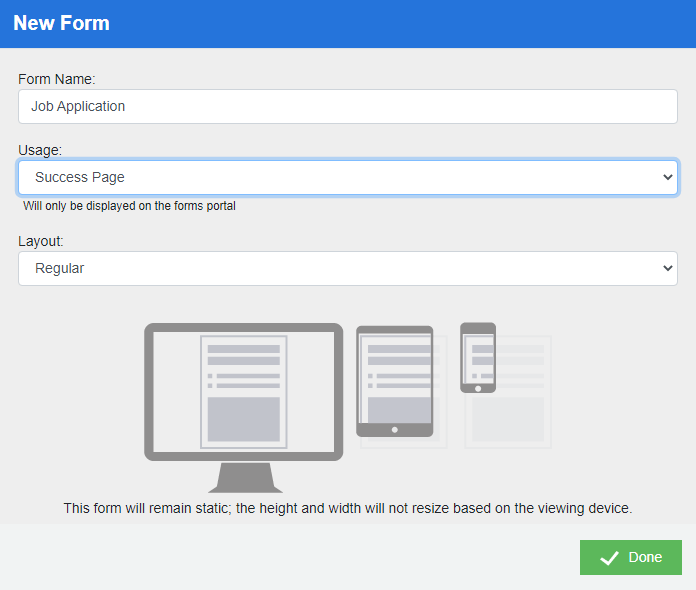
Task: Click the New Form dialog title
Action: [62, 23]
